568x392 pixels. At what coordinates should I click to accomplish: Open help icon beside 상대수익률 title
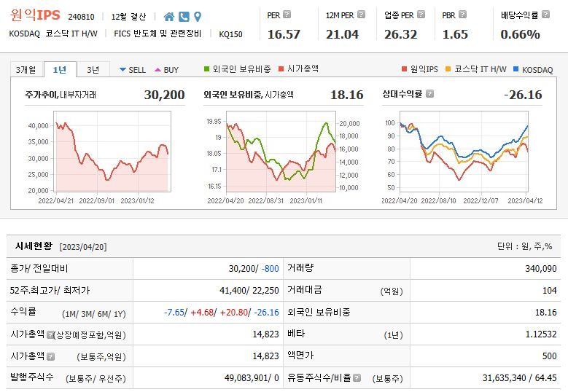pos(429,94)
